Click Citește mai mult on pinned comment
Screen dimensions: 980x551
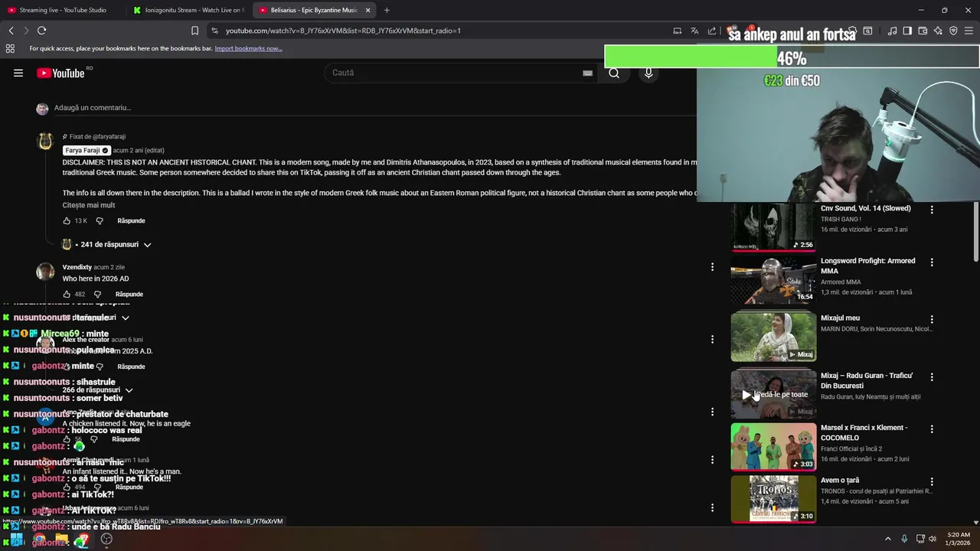[89, 205]
